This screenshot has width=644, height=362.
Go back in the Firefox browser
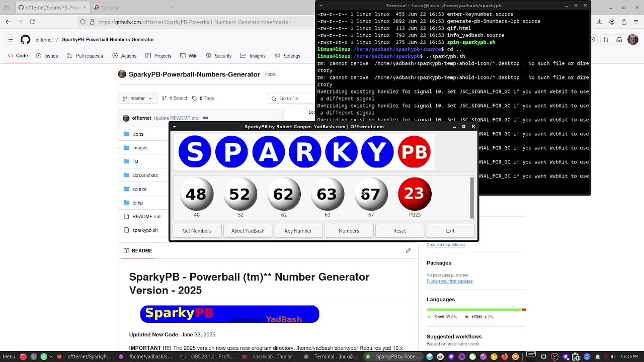tap(8, 22)
